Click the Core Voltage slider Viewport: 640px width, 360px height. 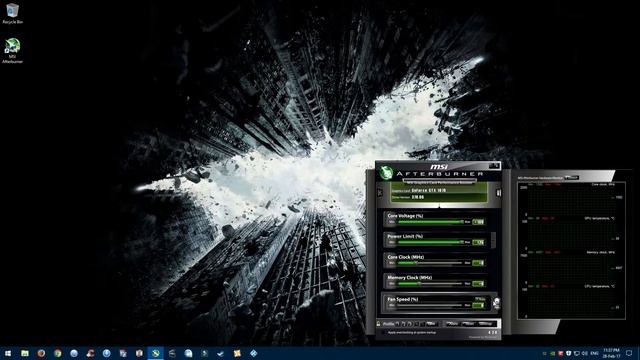(431, 222)
